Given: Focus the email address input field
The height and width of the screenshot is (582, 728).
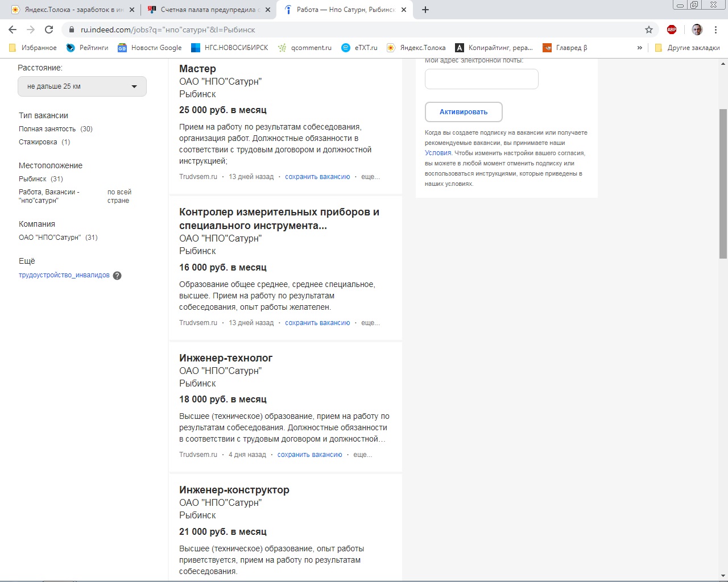Looking at the screenshot, I should [482, 79].
